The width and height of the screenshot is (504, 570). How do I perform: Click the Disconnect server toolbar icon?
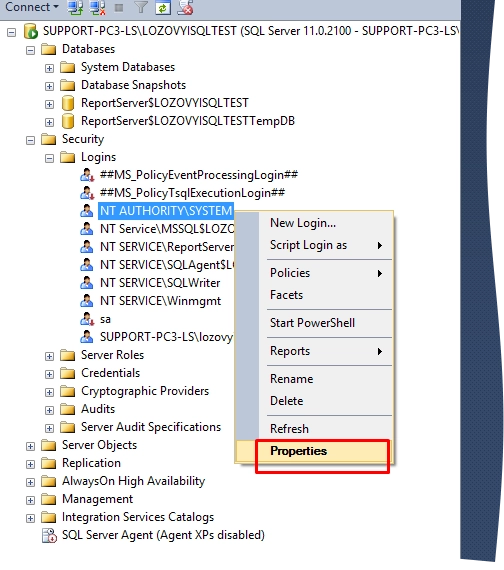97,7
